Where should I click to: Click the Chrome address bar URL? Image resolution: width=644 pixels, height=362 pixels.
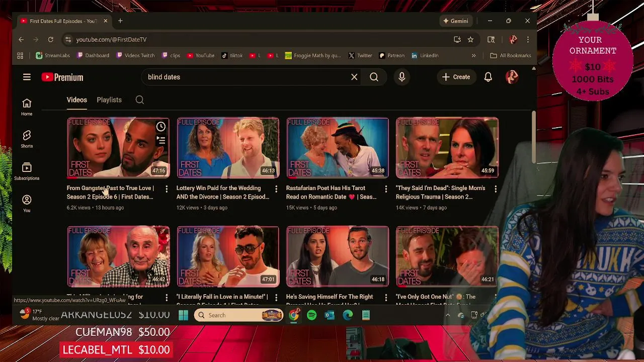tap(111, 39)
